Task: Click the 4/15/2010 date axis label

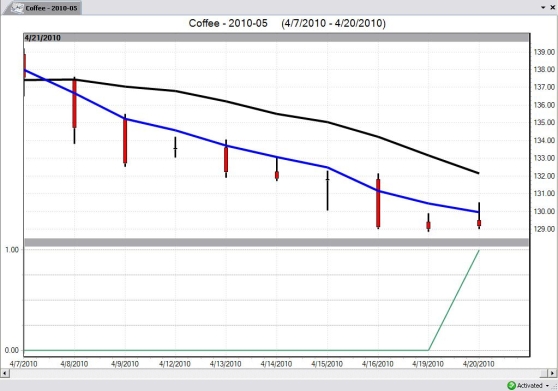Action: click(327, 364)
